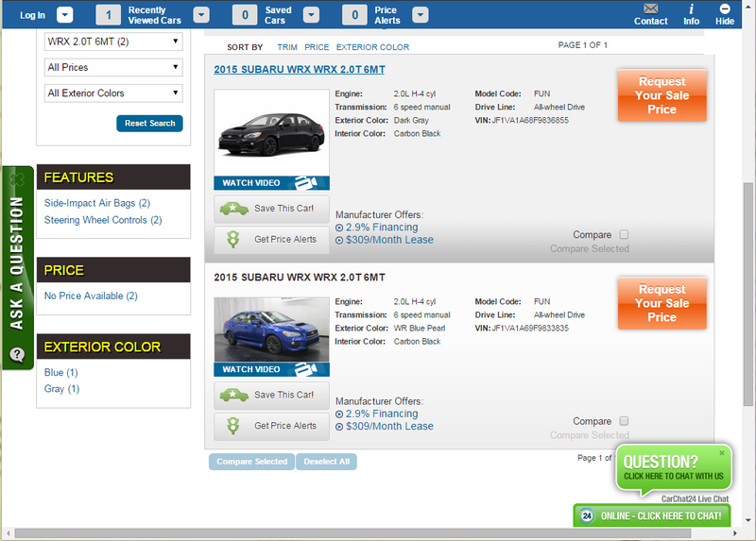The height and width of the screenshot is (541, 756).
Task: Open the Contact envelope icon
Action: pos(650,8)
